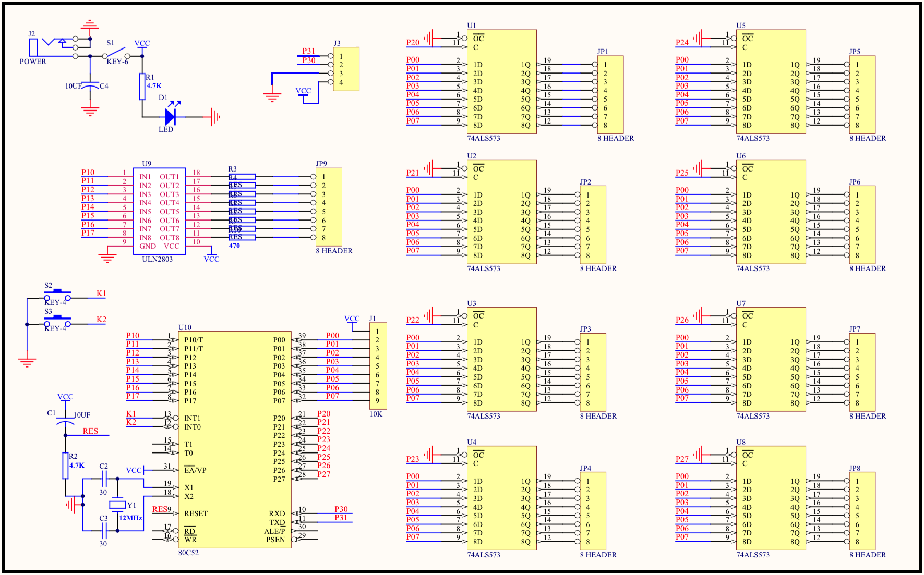This screenshot has width=924, height=575.
Task: Click capacitor C2 near the crystal
Action: (x=104, y=479)
